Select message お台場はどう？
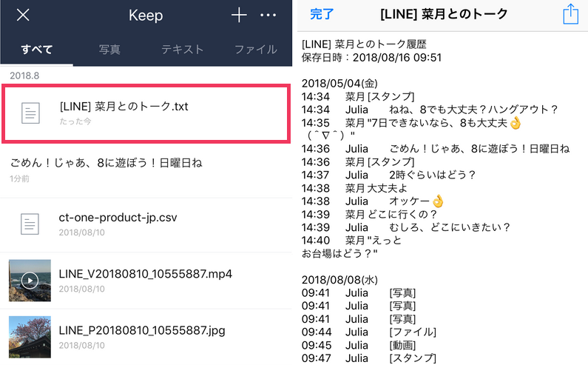 pos(339,254)
